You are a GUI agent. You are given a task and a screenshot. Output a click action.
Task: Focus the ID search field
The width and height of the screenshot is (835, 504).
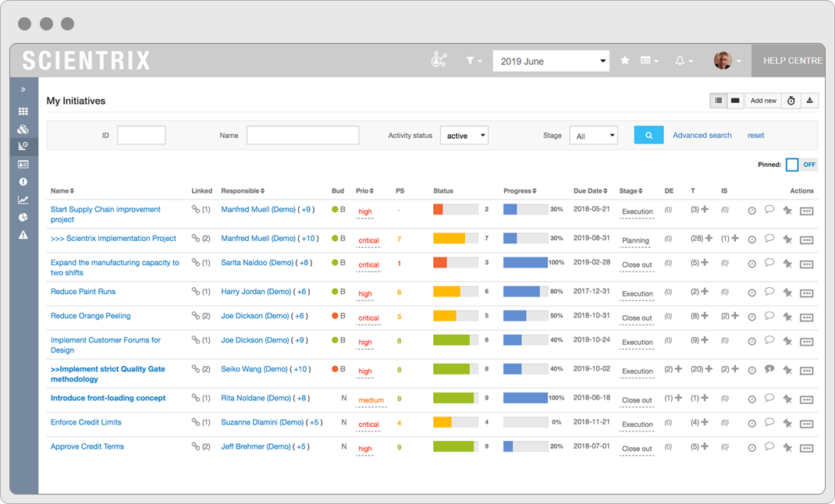141,135
